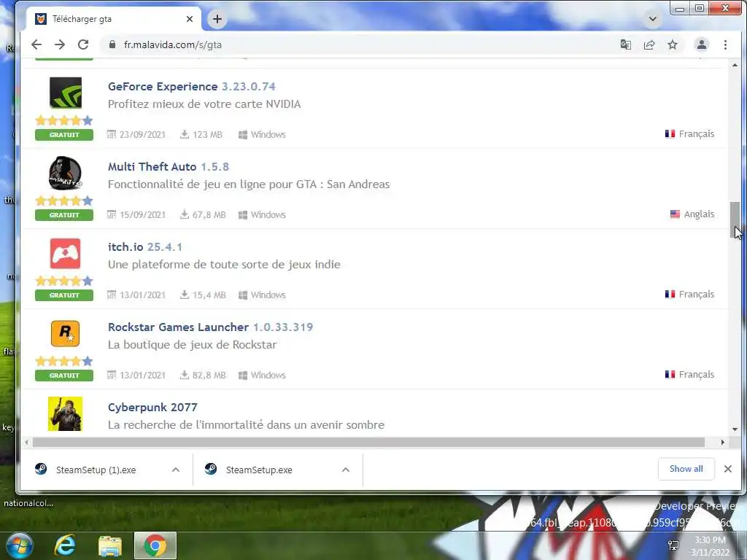Screen dimensions: 747x560
Task: Click GRATUIT badge under GeForce Experience
Action: (64, 135)
